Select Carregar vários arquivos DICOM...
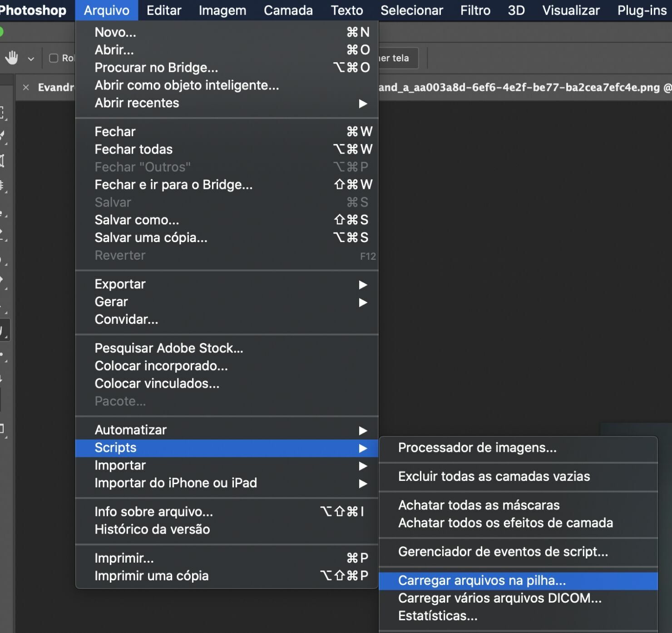The image size is (672, 633). pos(518,598)
